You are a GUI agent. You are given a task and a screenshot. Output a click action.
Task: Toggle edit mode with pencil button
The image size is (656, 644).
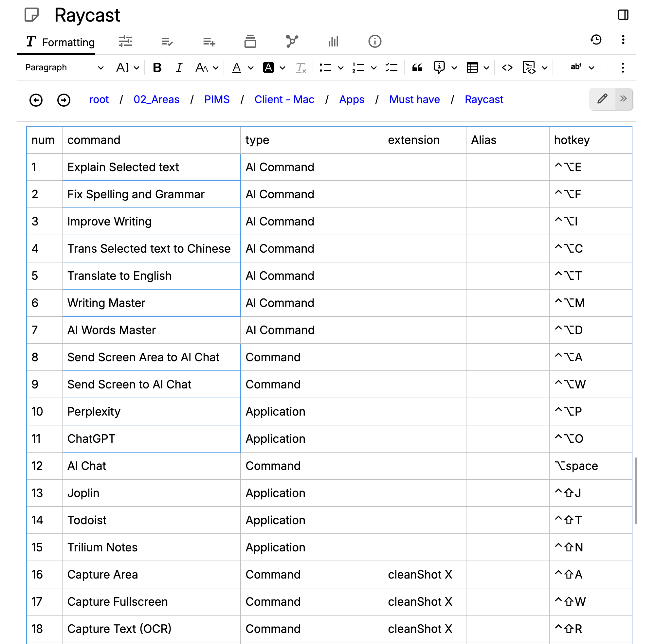click(602, 99)
